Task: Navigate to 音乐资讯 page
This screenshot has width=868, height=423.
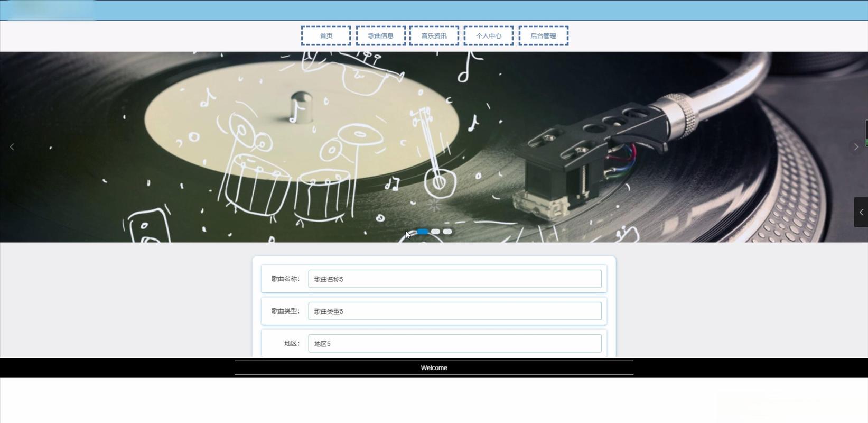Action: pos(434,36)
